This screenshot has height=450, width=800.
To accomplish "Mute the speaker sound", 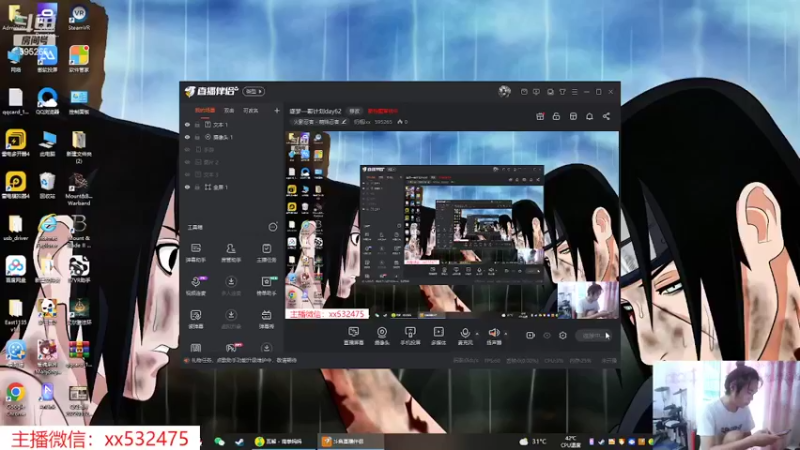I will click(x=493, y=336).
